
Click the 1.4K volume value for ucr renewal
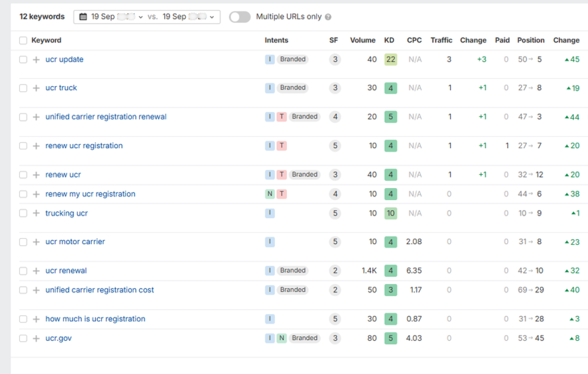(369, 271)
